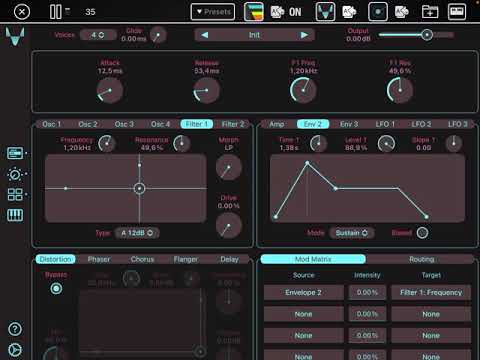
Task: Pause playback in the top bar
Action: coord(55,12)
